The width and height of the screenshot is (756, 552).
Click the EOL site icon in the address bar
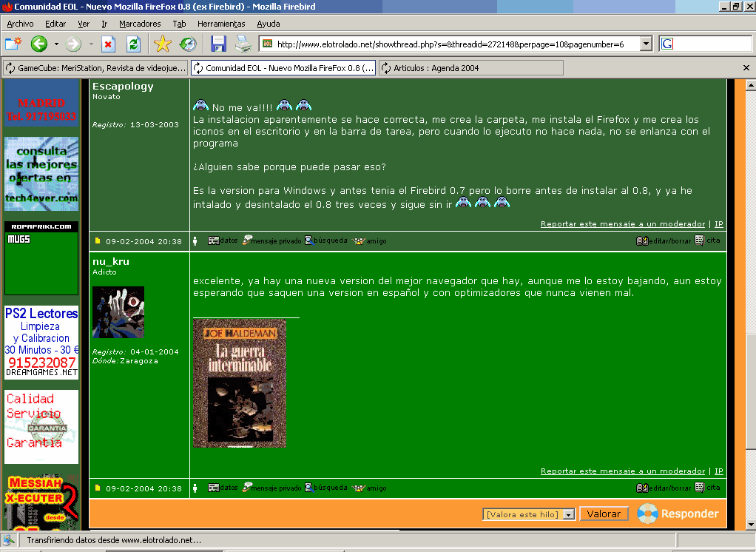tap(268, 44)
